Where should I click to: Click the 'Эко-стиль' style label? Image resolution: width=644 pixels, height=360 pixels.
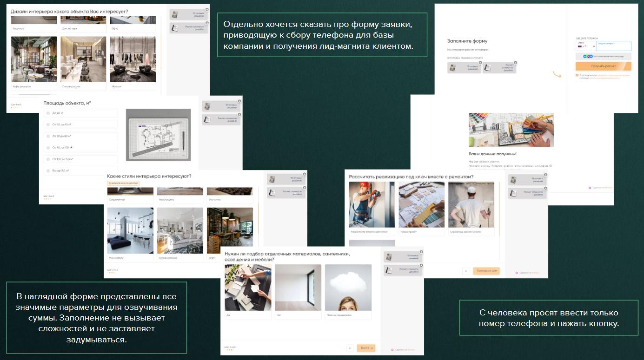tap(215, 200)
